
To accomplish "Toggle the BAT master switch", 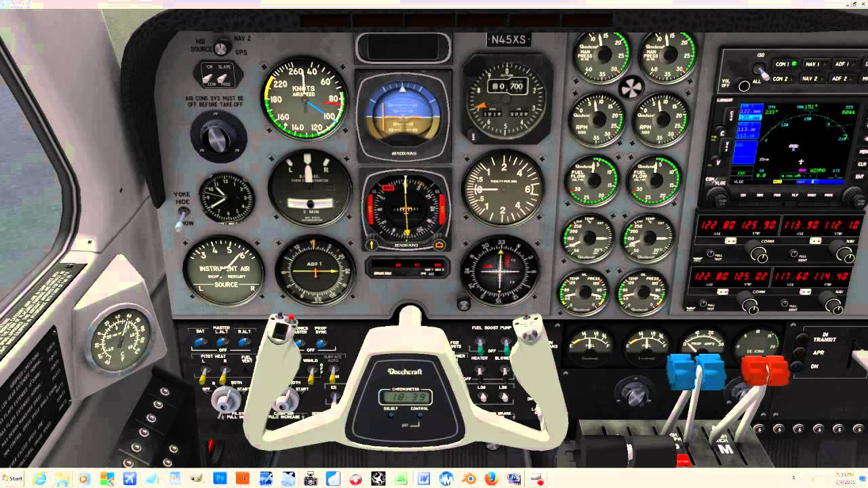I will [x=201, y=342].
